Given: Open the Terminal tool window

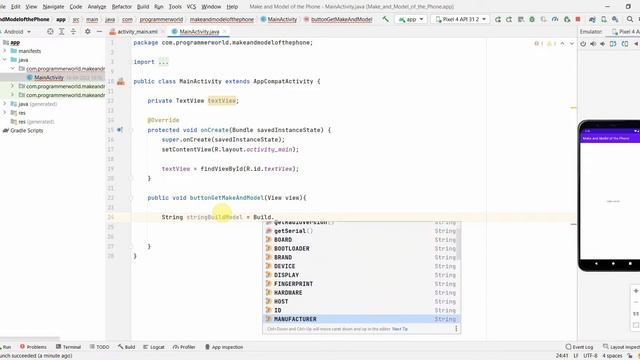Looking at the screenshot, I should [68, 347].
